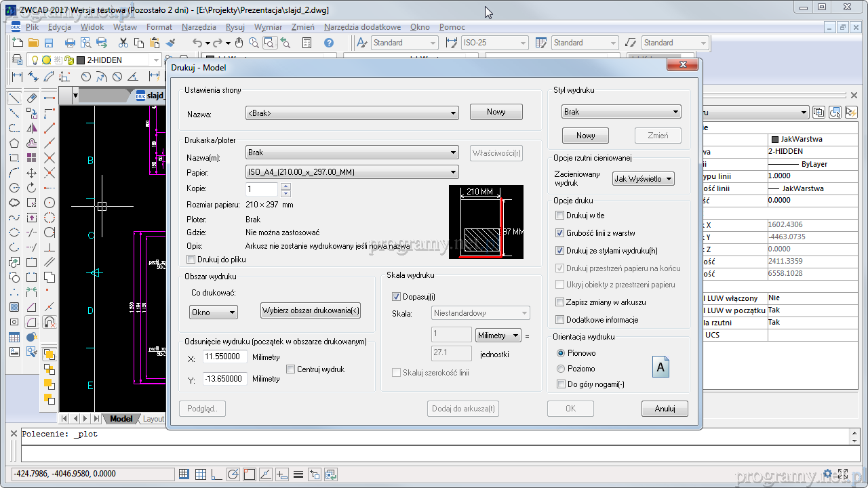Click the blue Help question mark icon
This screenshot has height=488, width=868.
tap(329, 43)
